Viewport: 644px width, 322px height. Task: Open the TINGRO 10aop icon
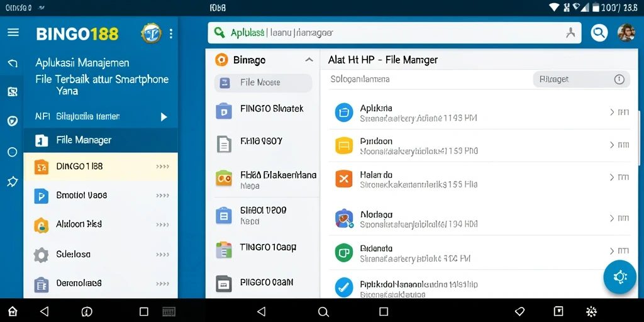224,250
